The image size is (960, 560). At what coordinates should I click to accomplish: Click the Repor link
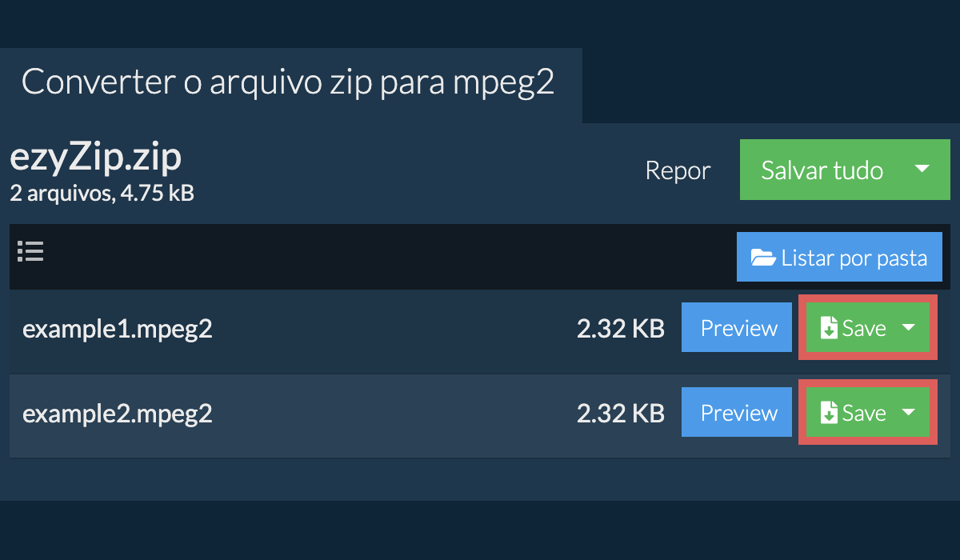click(x=678, y=170)
